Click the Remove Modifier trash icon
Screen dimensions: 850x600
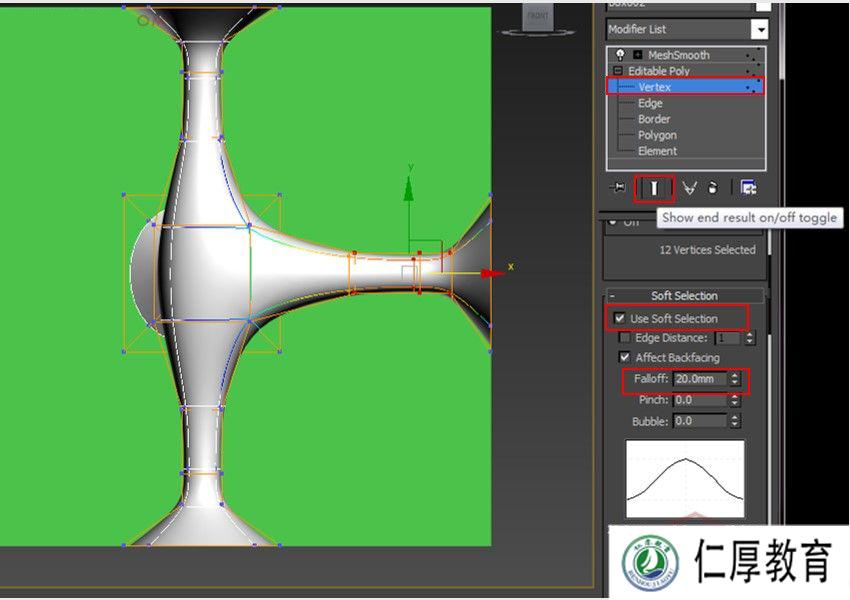coord(713,187)
